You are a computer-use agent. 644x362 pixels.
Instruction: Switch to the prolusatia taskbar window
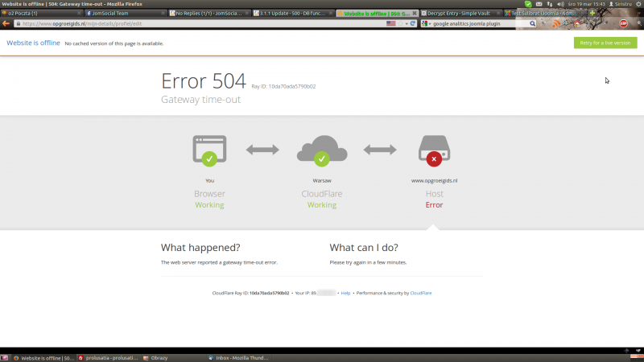coord(108,358)
